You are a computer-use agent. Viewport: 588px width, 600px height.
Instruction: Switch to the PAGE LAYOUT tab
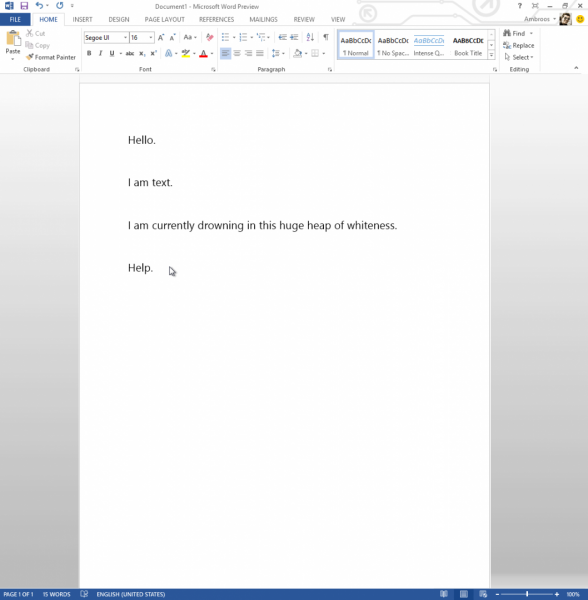pos(165,19)
